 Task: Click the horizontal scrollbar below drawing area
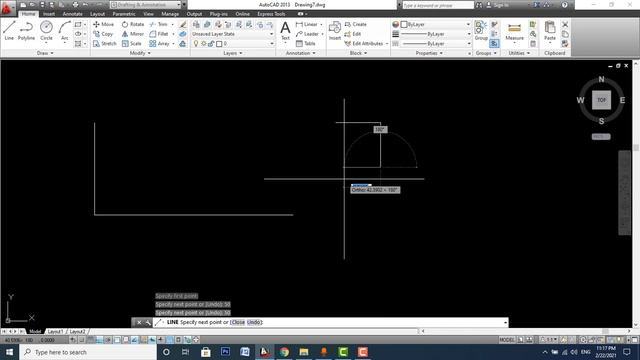pos(526,331)
